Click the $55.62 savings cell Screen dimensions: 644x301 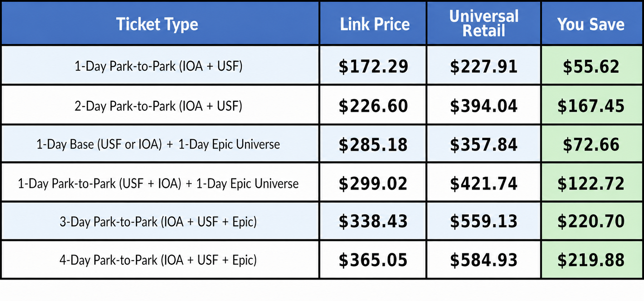(x=592, y=65)
